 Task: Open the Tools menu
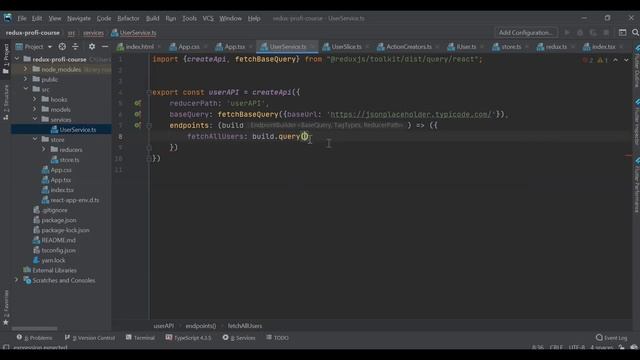click(x=189, y=18)
